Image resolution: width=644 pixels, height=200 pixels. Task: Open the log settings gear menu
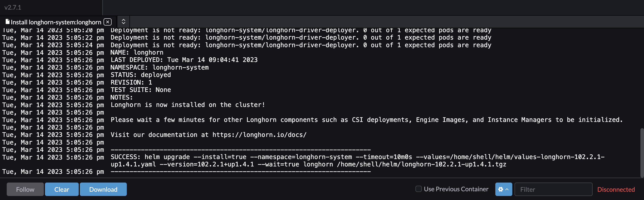click(501, 189)
